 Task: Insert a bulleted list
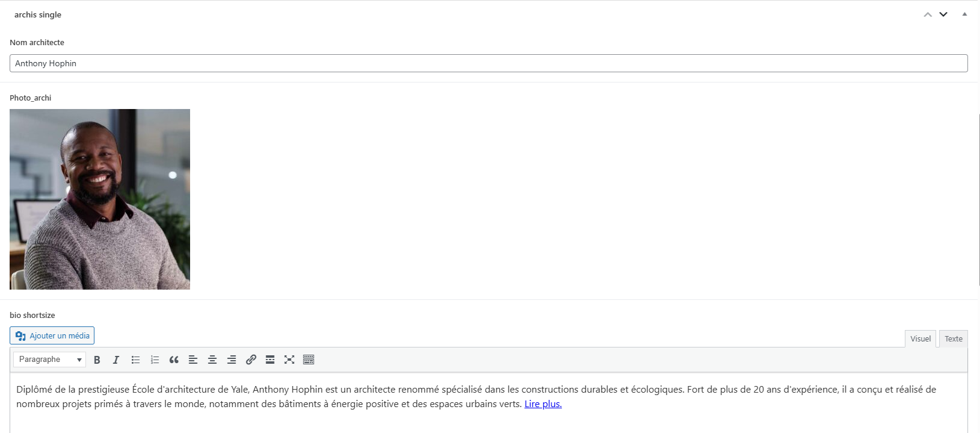point(135,360)
